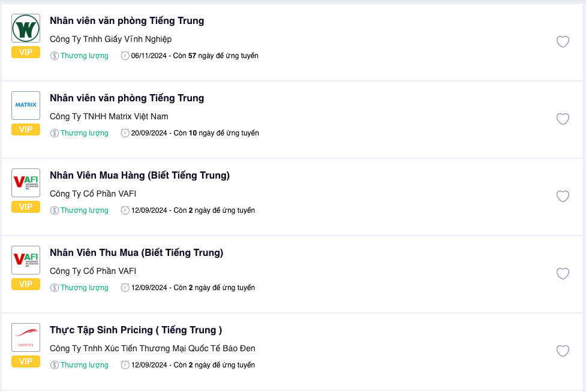Open VAFI logo beside Nhân Viên Thu Mua
This screenshot has height=392, width=586.
point(26,260)
